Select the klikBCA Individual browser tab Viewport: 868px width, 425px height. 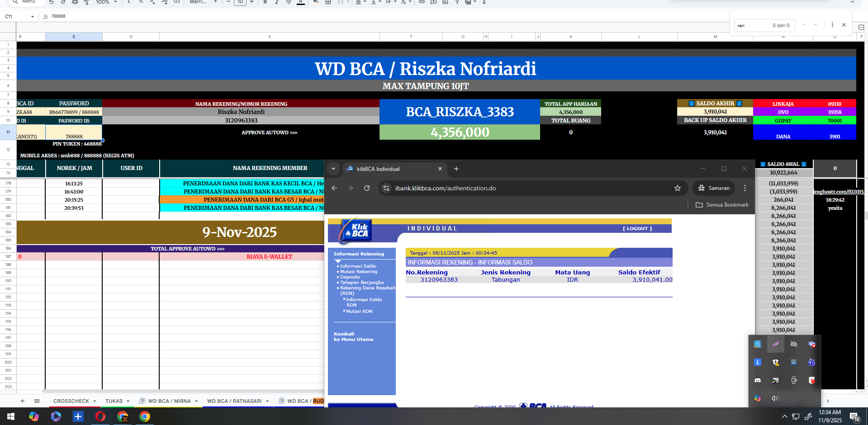pyautogui.click(x=394, y=169)
